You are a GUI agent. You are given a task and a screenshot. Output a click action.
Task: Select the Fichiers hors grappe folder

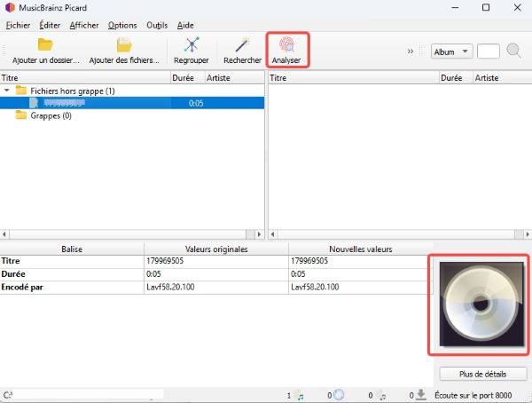click(73, 91)
